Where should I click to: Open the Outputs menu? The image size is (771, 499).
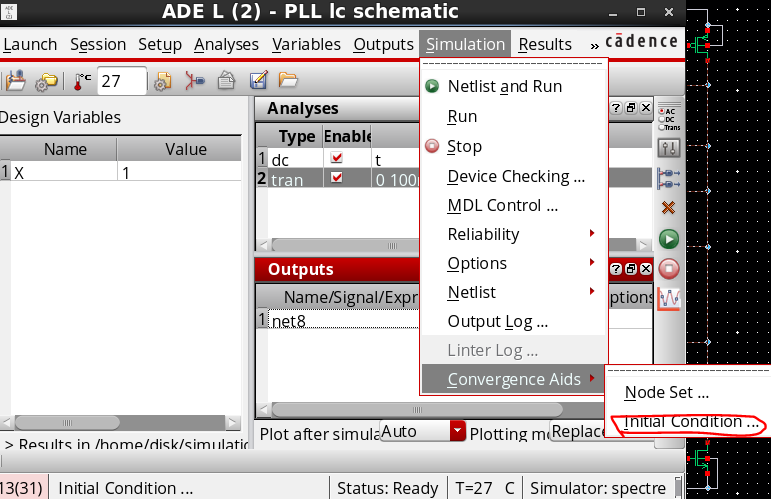point(384,44)
